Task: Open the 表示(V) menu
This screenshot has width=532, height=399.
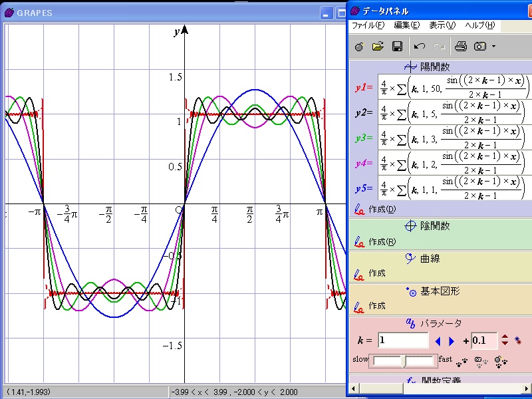Action: coord(442,25)
